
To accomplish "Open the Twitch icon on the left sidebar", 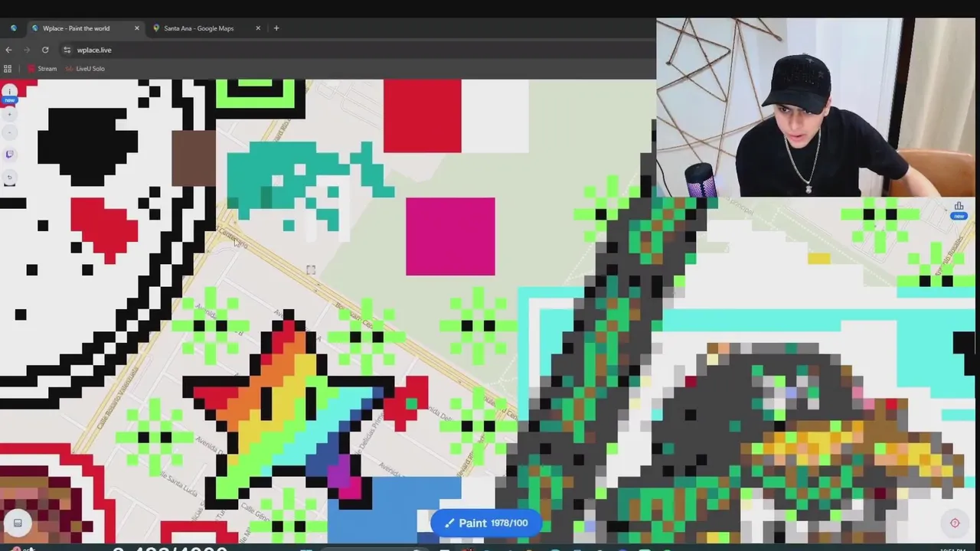I will pos(10,155).
